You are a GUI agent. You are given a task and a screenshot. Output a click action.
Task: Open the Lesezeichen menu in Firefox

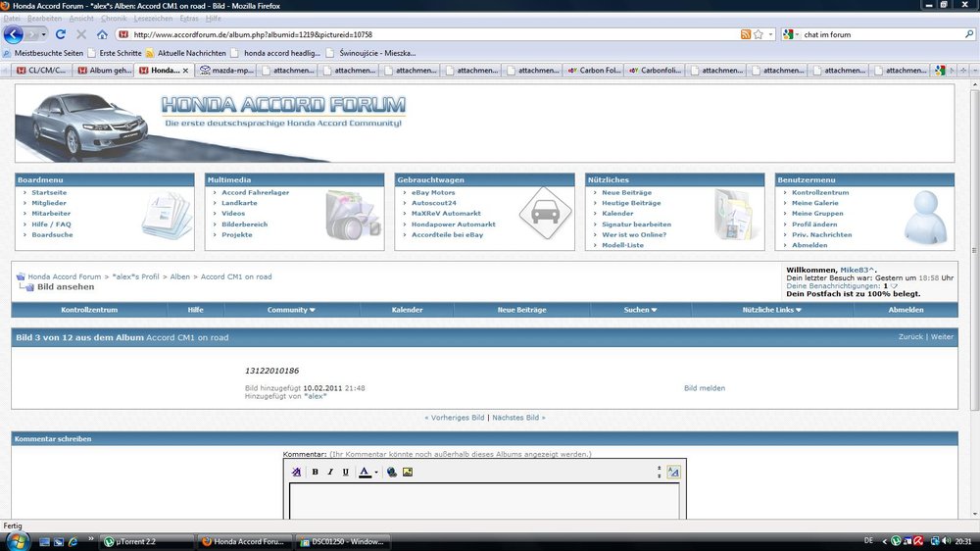pyautogui.click(x=154, y=19)
